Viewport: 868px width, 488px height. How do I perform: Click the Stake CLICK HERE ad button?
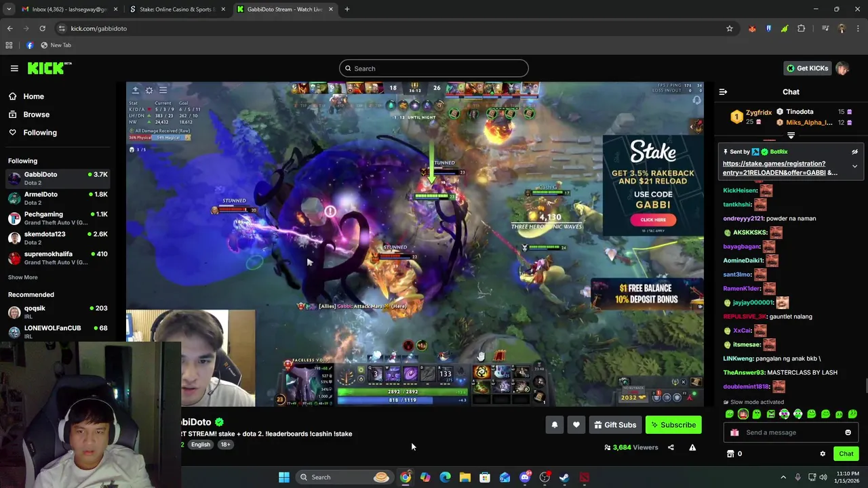point(653,220)
